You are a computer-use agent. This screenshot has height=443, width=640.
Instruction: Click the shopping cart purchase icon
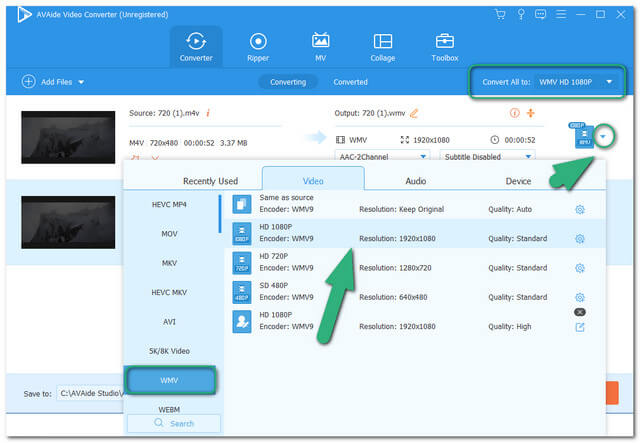500,15
